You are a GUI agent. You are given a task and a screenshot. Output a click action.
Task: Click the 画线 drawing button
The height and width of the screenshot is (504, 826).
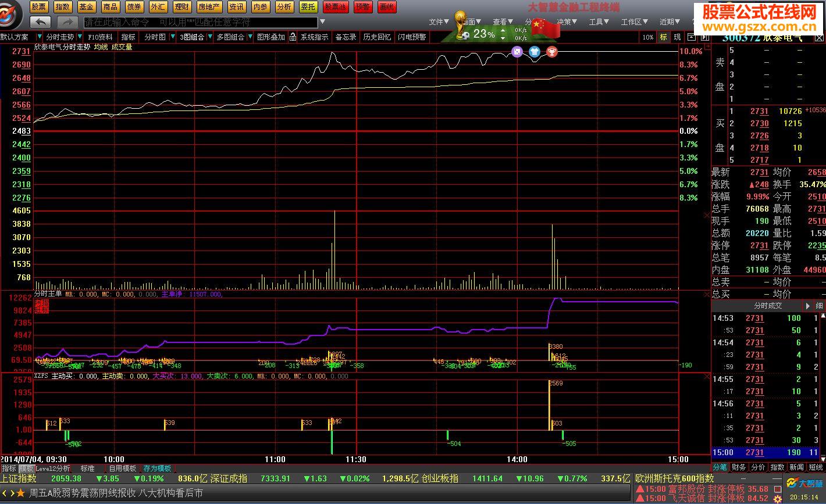(386, 7)
